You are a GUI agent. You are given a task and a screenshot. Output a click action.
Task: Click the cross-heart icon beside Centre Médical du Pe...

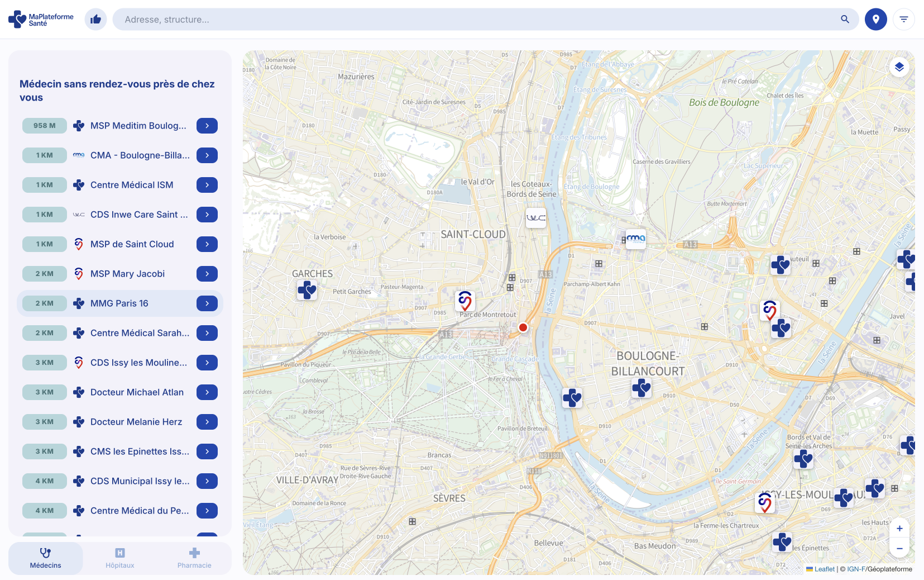[x=79, y=511]
